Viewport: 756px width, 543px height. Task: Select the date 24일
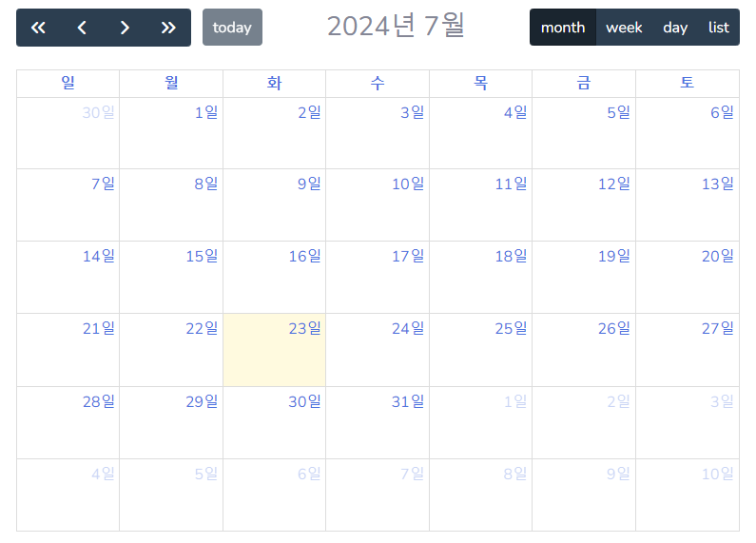(408, 328)
